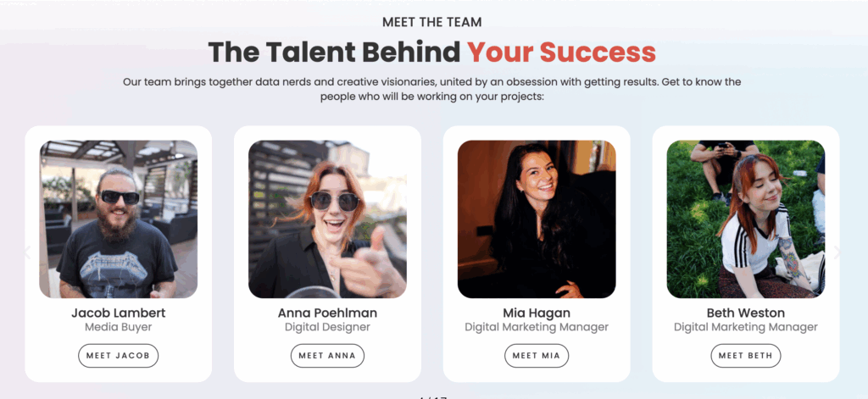Click the Talent Behind Your Success heading
868x399 pixels.
click(x=432, y=52)
